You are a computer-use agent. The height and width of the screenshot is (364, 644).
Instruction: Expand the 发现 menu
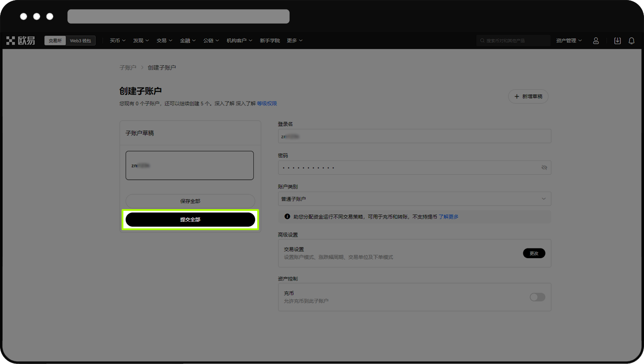141,41
